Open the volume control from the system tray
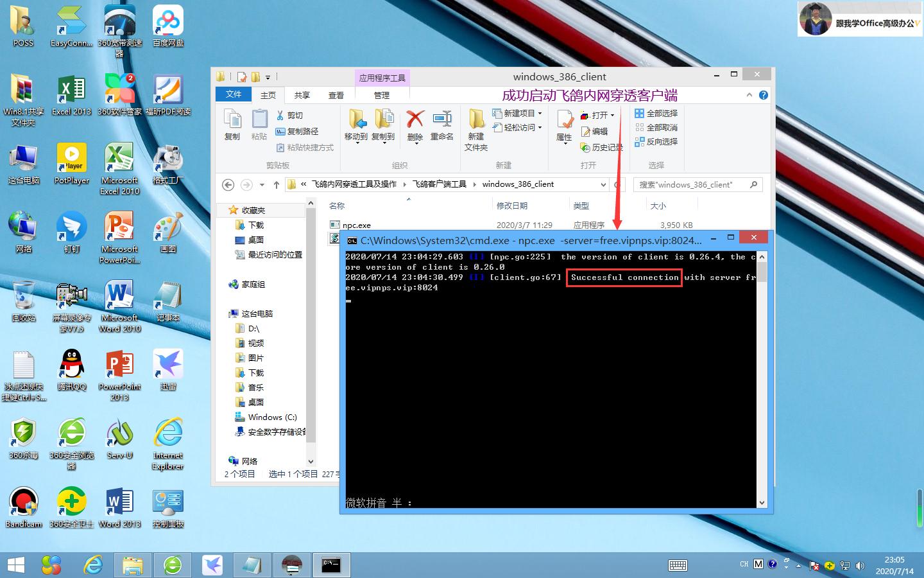The image size is (924, 578). [x=860, y=565]
